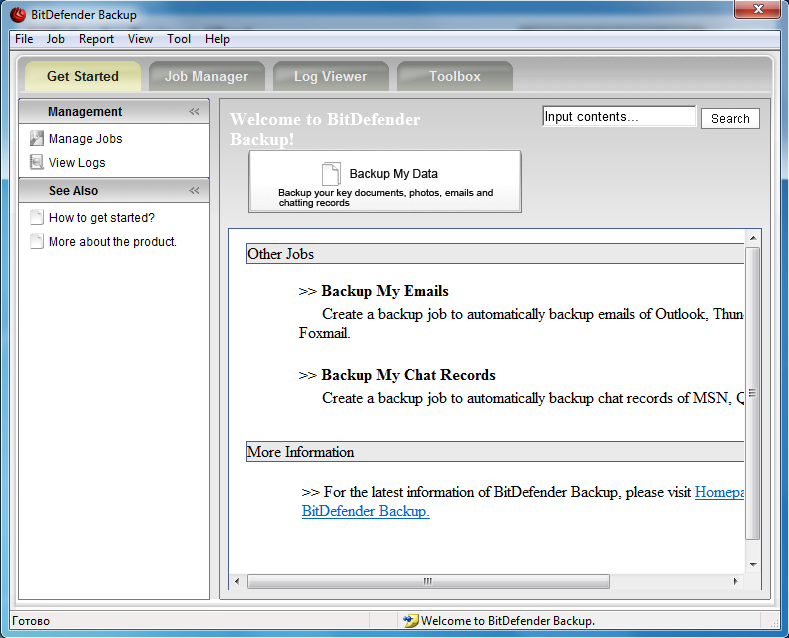Click the More Information section header
The width and height of the screenshot is (789, 638).
click(x=495, y=451)
